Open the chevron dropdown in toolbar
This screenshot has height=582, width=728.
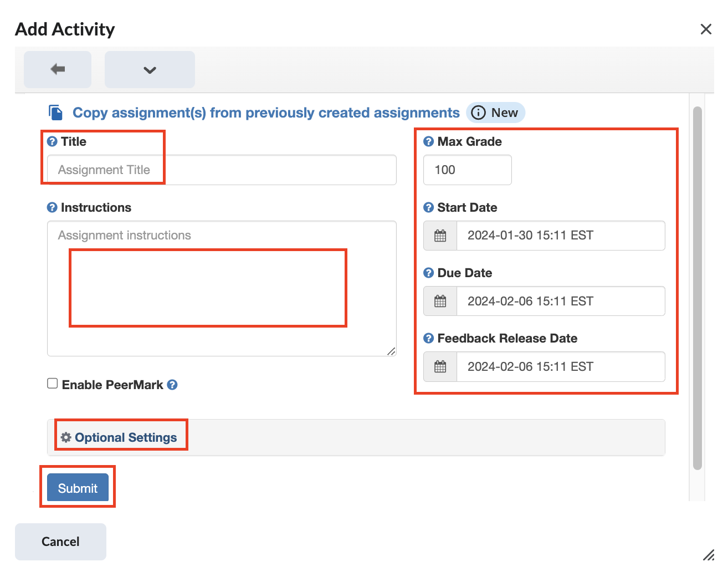150,70
